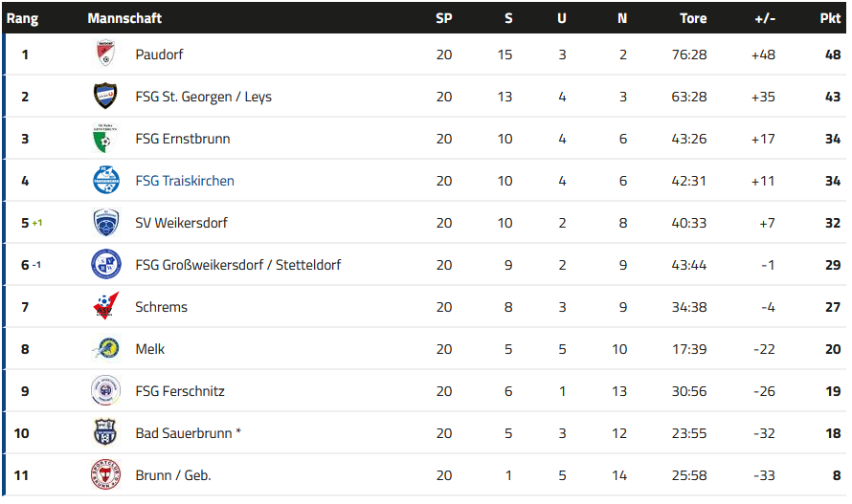Select the Brunn / Geb. team name
This screenshot has width=852, height=504.
(x=172, y=475)
